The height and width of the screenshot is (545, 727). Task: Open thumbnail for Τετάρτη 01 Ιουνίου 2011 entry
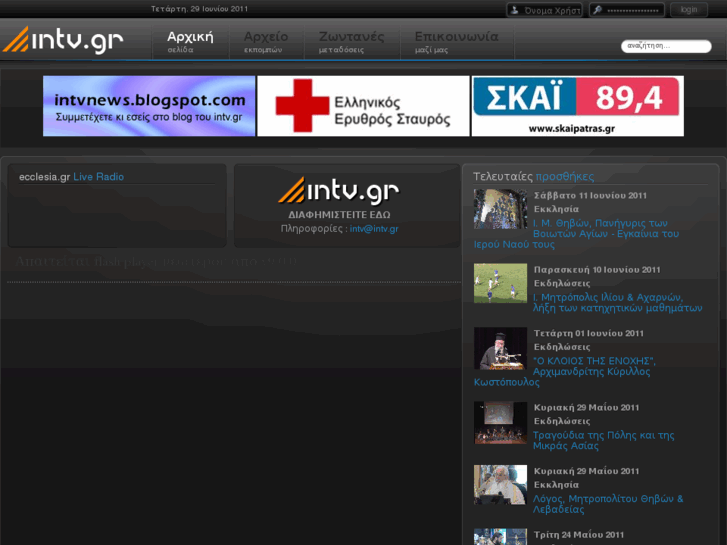[500, 348]
